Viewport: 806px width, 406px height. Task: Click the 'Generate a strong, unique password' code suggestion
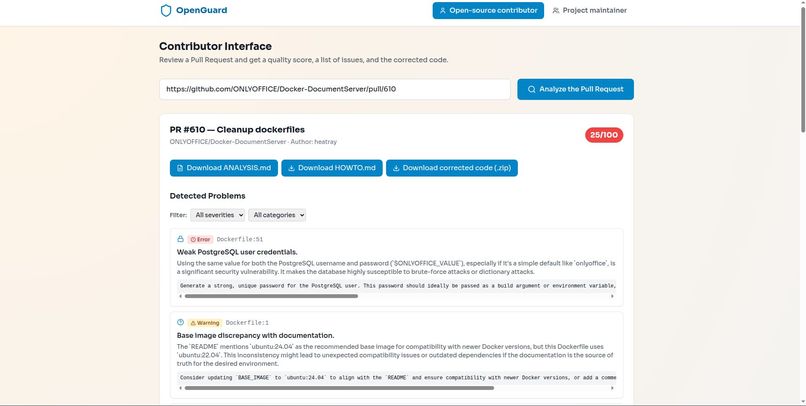(x=396, y=286)
